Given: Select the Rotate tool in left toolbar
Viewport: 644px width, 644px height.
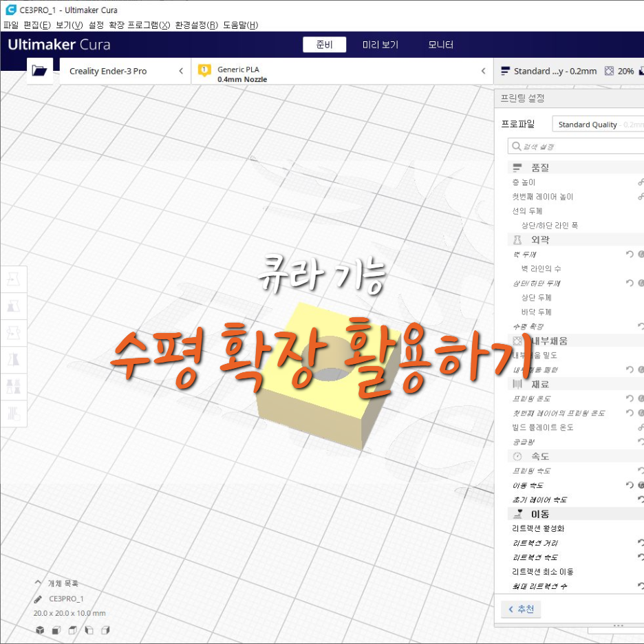Looking at the screenshot, I should 14,333.
